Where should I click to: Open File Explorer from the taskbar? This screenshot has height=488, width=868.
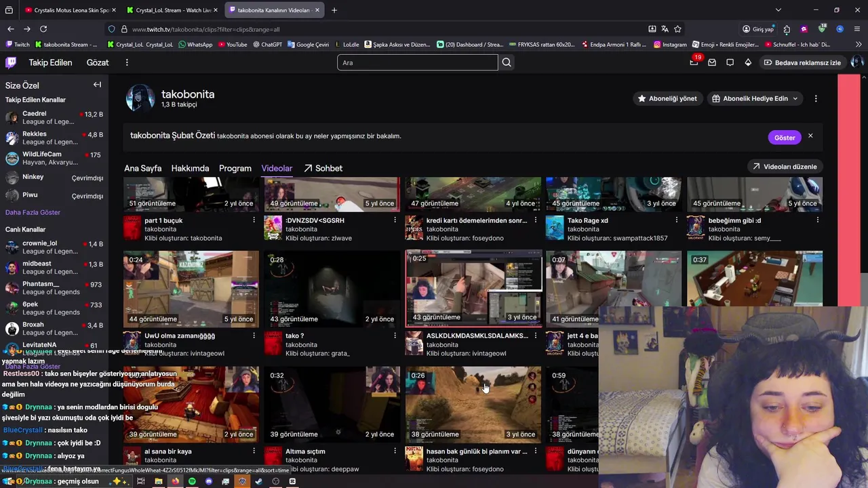click(x=158, y=481)
